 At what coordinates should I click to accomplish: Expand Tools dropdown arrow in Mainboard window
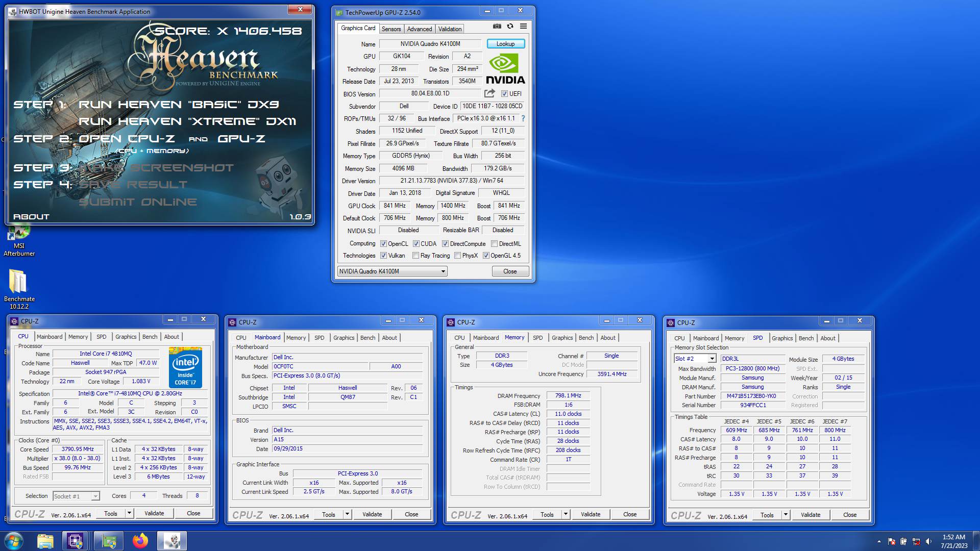point(347,514)
